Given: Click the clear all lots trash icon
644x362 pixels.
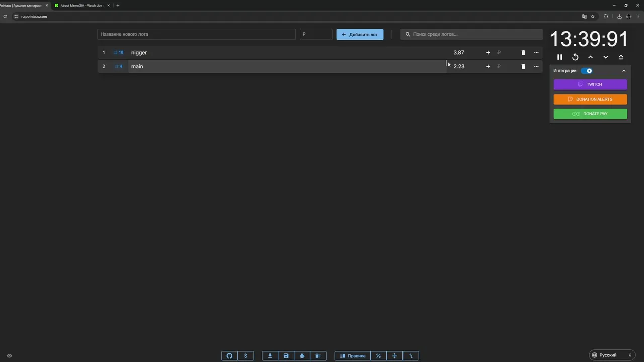Looking at the screenshot, I should coord(318,356).
